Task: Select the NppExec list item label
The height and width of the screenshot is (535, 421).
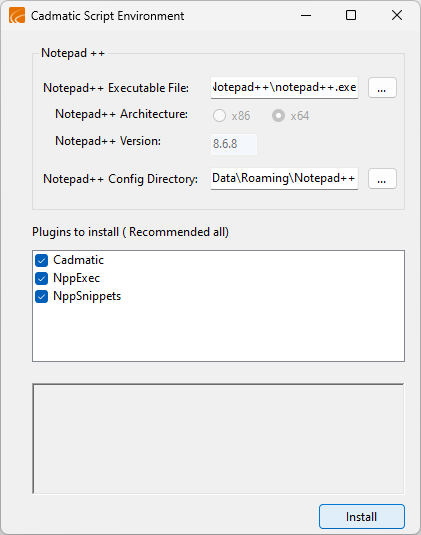Action: (76, 278)
